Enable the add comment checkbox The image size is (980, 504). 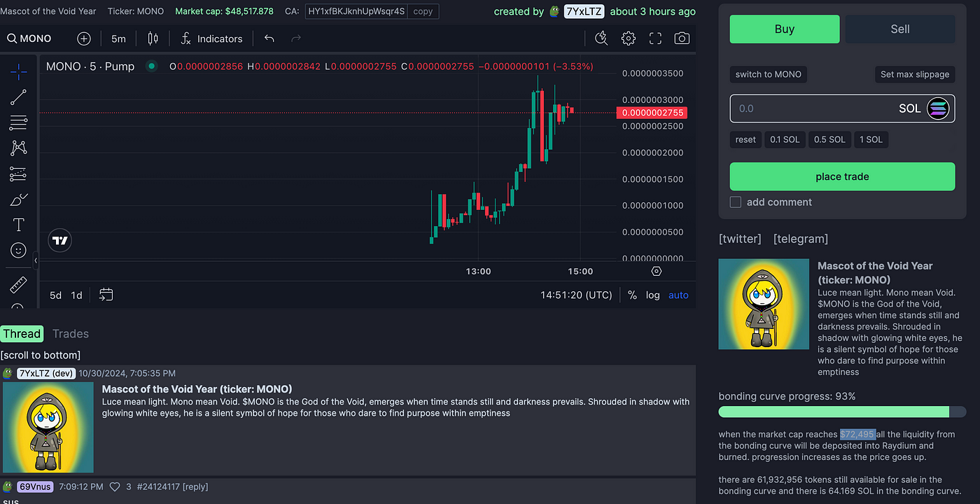(x=736, y=202)
